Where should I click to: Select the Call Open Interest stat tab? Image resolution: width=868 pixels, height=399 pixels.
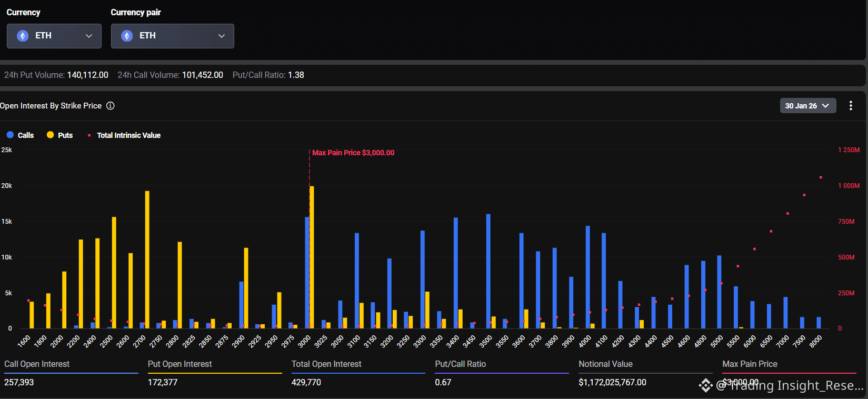click(37, 364)
